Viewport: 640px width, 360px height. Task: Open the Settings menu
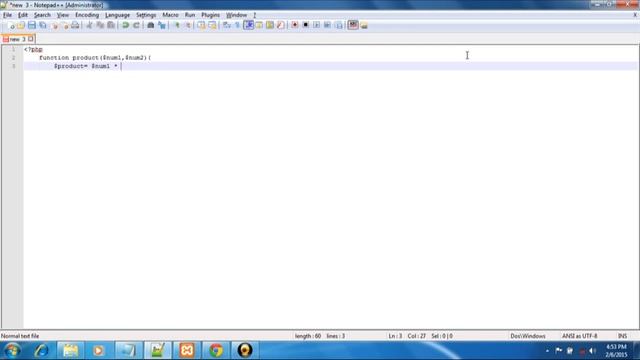click(146, 15)
